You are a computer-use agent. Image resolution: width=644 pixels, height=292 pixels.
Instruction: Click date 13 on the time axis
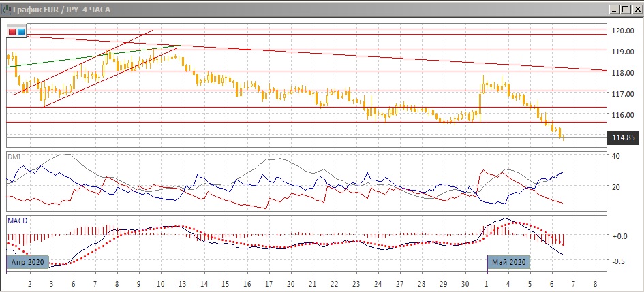(182, 282)
